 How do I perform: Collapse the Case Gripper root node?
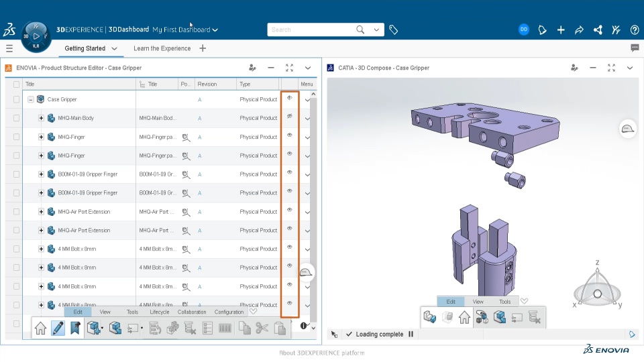[x=30, y=99]
